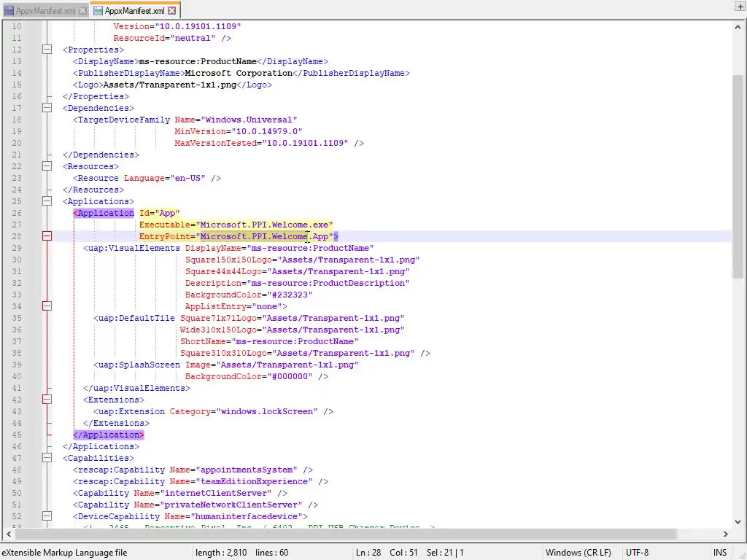
Task: Close the active AppxManifest.xml tab
Action: tap(172, 10)
